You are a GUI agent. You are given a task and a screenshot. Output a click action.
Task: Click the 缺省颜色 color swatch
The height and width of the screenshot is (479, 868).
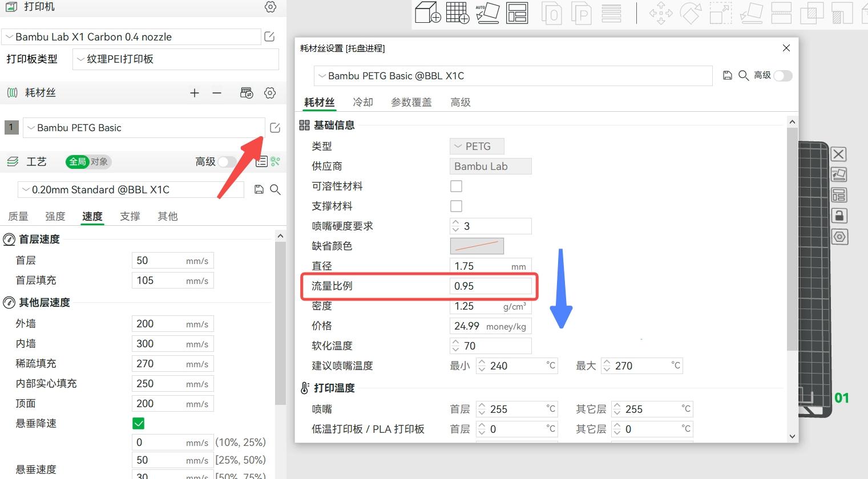coord(477,246)
